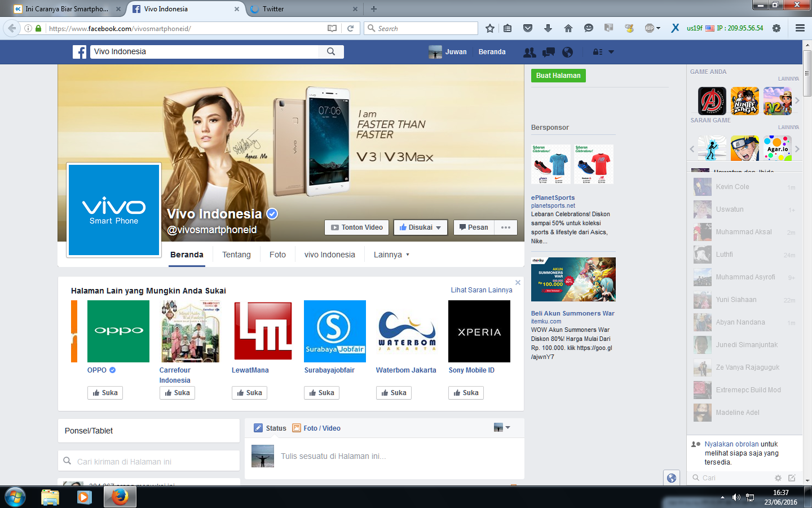This screenshot has height=508, width=812.
Task: Expand the Facebook account dropdown arrow
Action: click(x=611, y=52)
